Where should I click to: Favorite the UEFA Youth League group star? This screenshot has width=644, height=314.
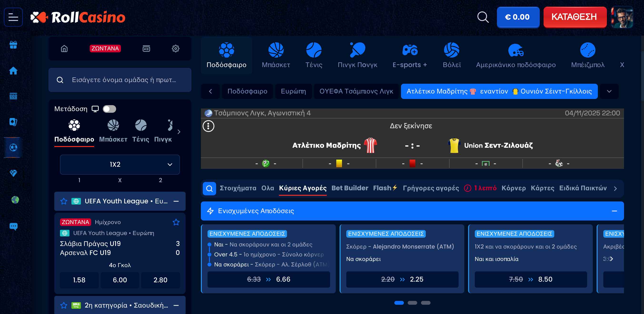64,201
